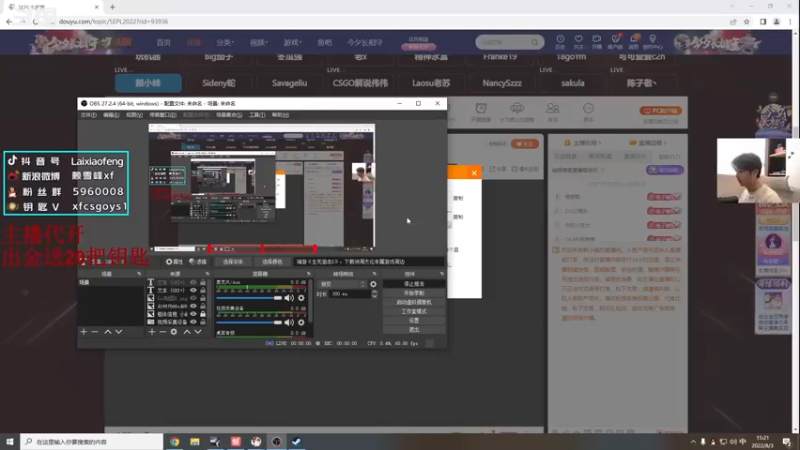Move scene up in OBS Scenes dock
The height and width of the screenshot is (450, 800).
coord(108,332)
